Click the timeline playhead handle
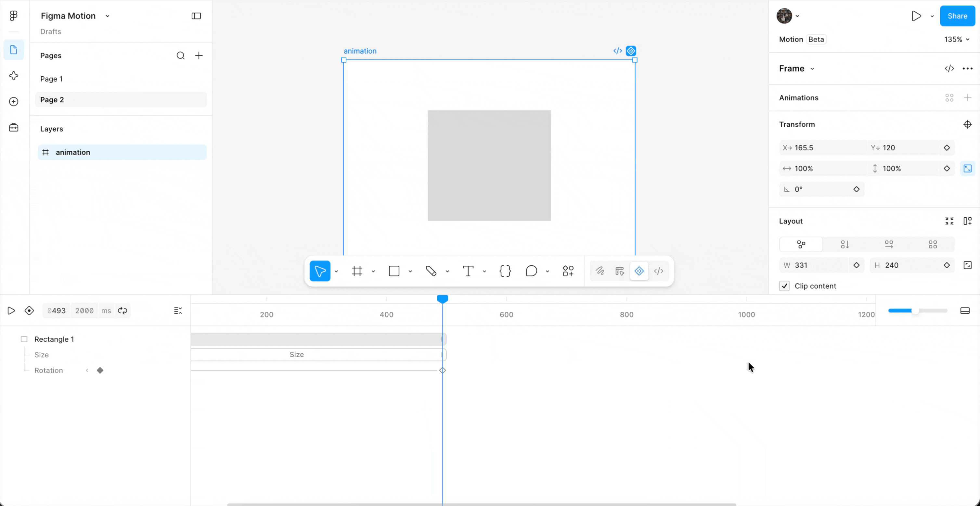The height and width of the screenshot is (506, 980). (443, 299)
